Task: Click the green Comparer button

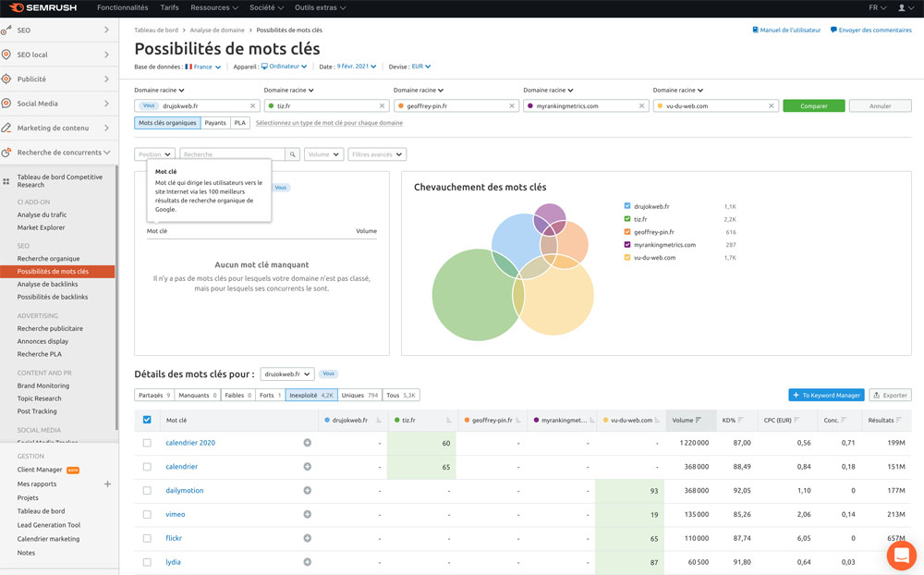Action: pos(814,106)
